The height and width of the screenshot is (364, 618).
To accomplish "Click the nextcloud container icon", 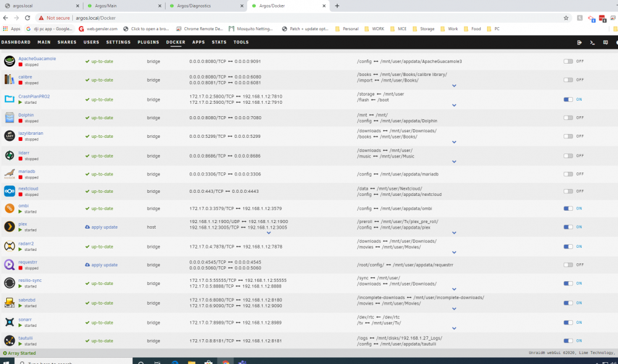I will [x=9, y=191].
